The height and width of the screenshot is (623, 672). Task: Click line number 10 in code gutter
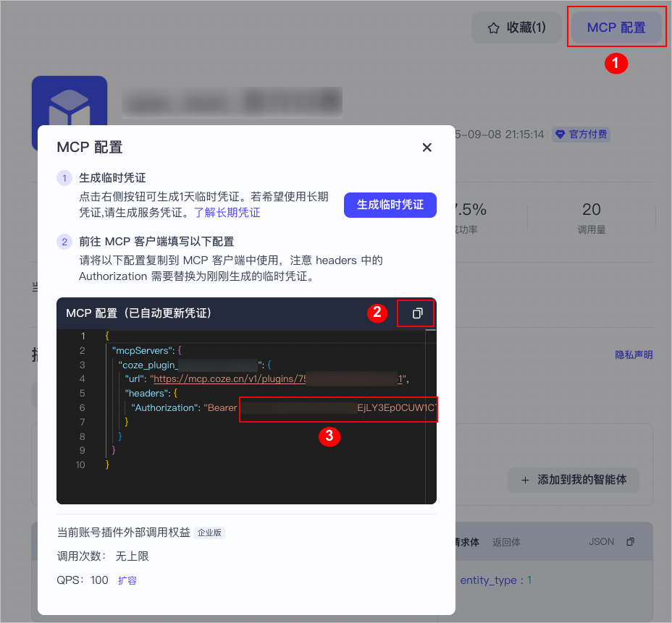80,465
